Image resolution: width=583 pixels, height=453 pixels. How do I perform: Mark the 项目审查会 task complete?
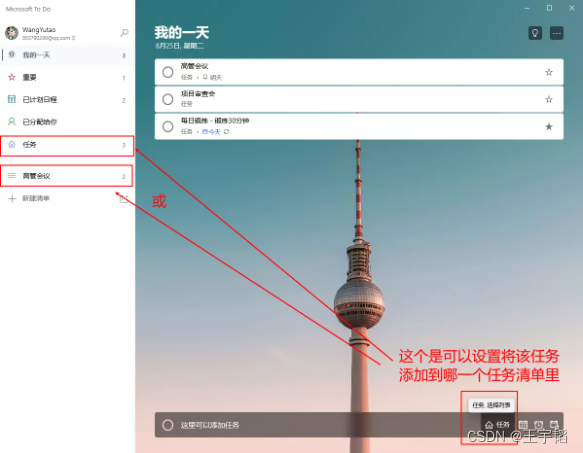point(168,99)
